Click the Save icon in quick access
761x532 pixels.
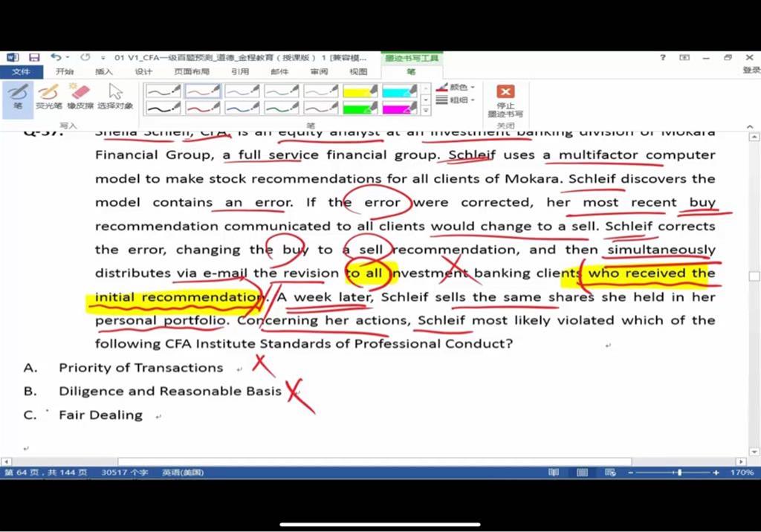(x=34, y=57)
